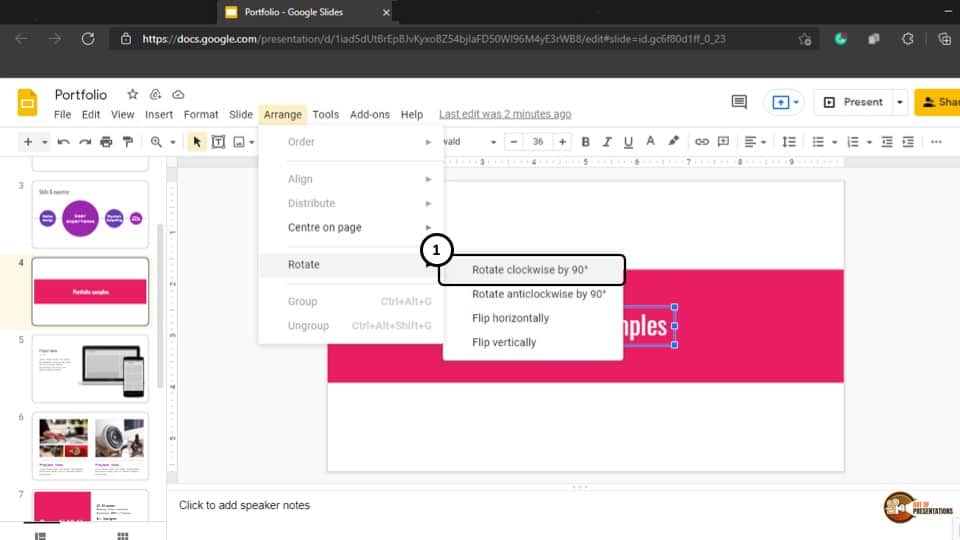This screenshot has height=540, width=960.
Task: Select slide 5 thumbnail with laptop mockup
Action: coord(90,369)
